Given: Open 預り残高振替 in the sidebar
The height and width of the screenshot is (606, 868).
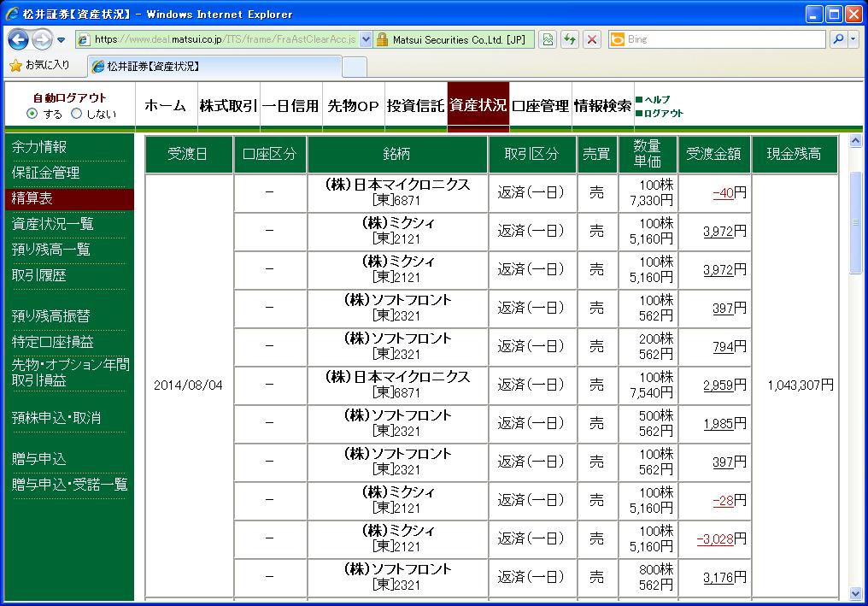Looking at the screenshot, I should 51,315.
